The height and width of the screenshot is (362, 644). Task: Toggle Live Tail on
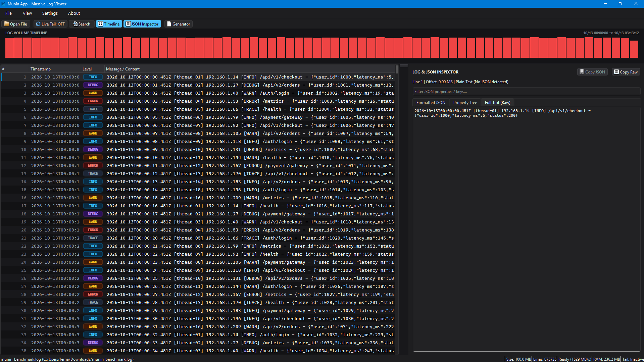pyautogui.click(x=51, y=24)
